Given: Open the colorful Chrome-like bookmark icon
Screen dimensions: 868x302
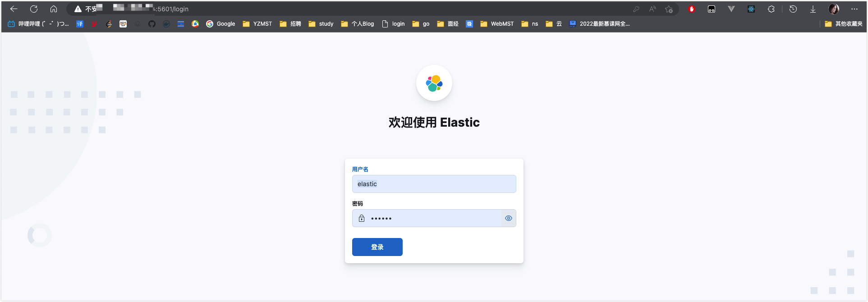Looking at the screenshot, I should click(x=195, y=24).
